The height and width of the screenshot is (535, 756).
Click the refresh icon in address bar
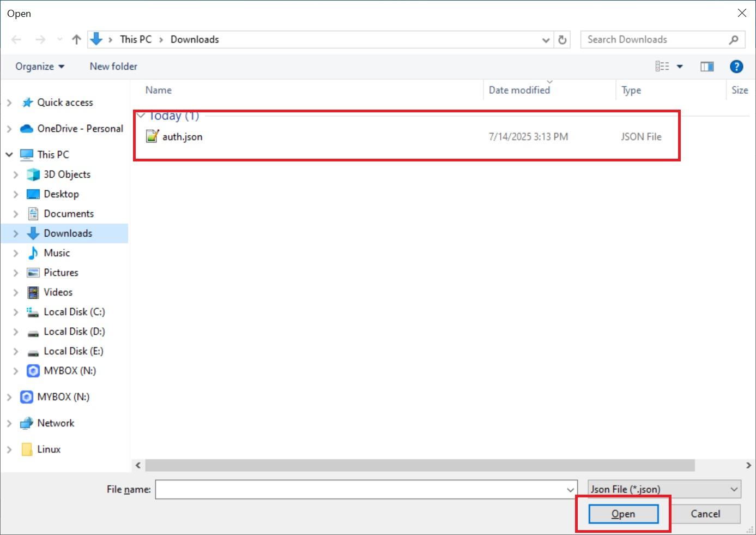click(563, 40)
